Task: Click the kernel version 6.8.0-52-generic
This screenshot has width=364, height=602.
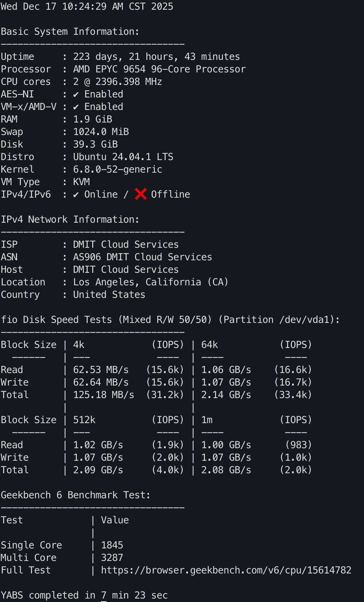Action: tap(117, 169)
